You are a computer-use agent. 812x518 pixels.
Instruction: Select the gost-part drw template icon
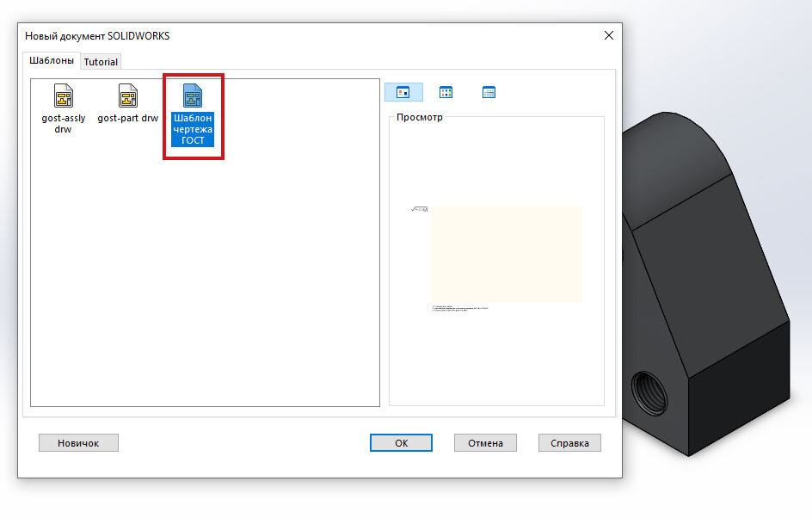coord(127,96)
